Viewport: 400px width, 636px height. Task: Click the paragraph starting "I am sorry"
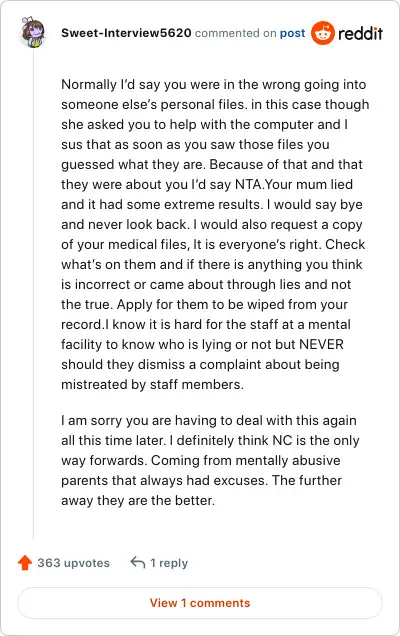point(210,460)
